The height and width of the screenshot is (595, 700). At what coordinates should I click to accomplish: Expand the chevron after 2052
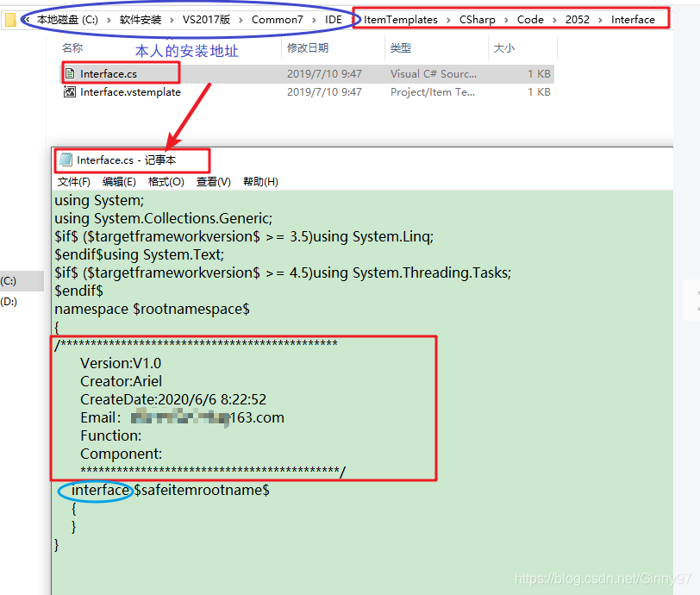coord(600,20)
